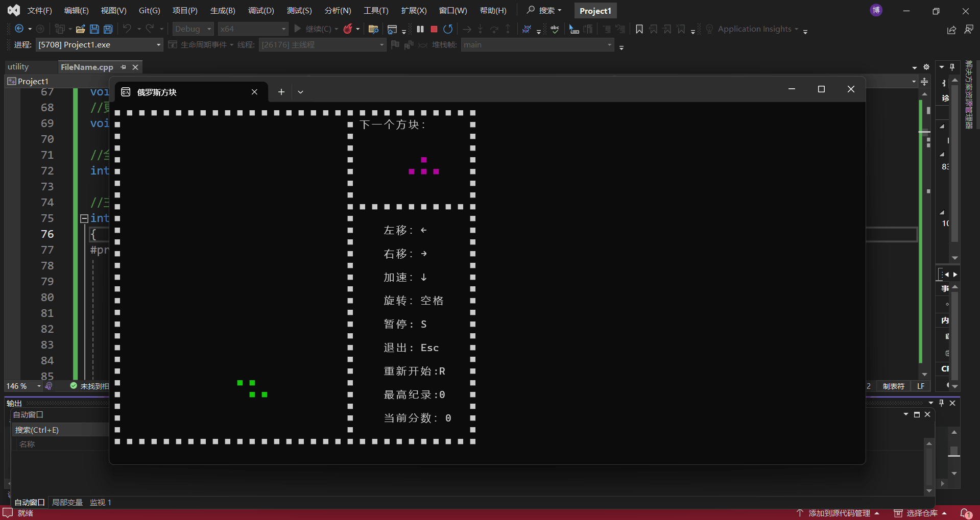The height and width of the screenshot is (520, 980).
Task: Open the process [5708] Project1.exe dropdown
Action: tap(99, 45)
